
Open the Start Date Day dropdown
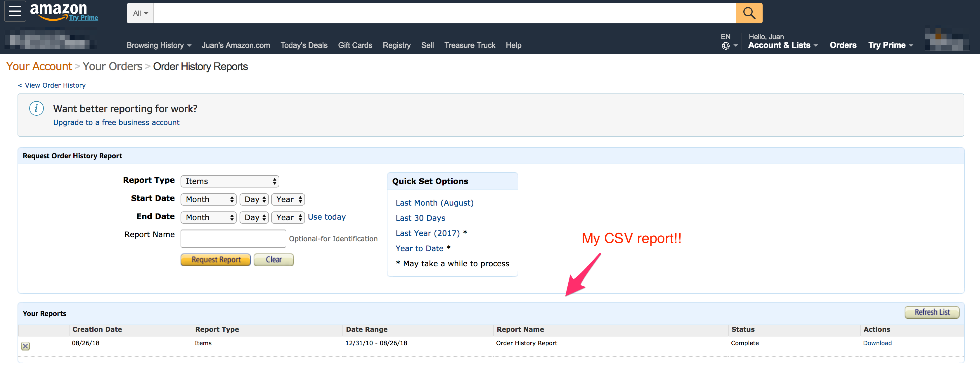[254, 199]
